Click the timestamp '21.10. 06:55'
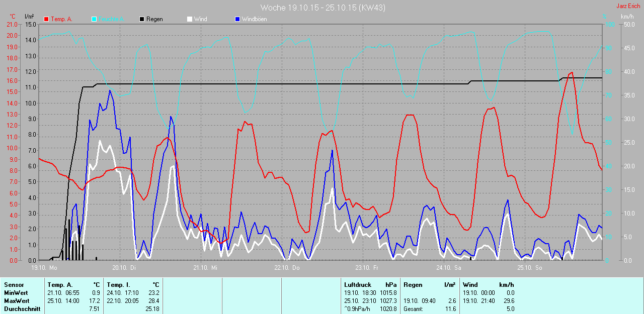 tap(63, 293)
